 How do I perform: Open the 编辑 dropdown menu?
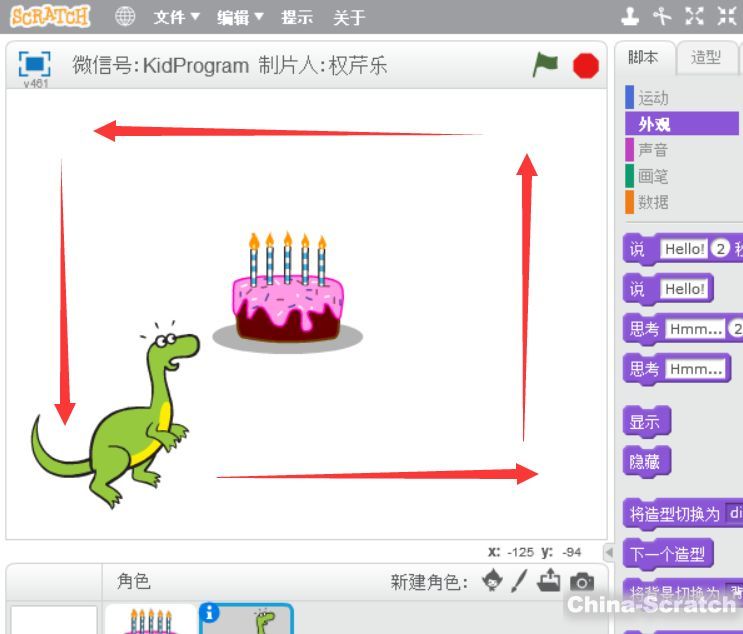pyautogui.click(x=241, y=17)
